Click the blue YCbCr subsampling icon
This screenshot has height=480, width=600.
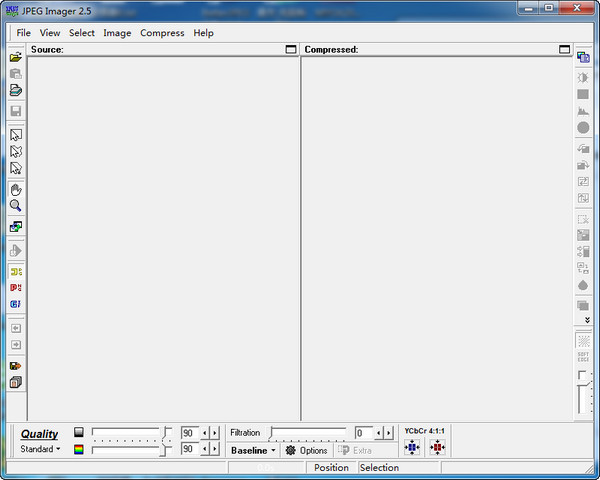click(x=412, y=449)
